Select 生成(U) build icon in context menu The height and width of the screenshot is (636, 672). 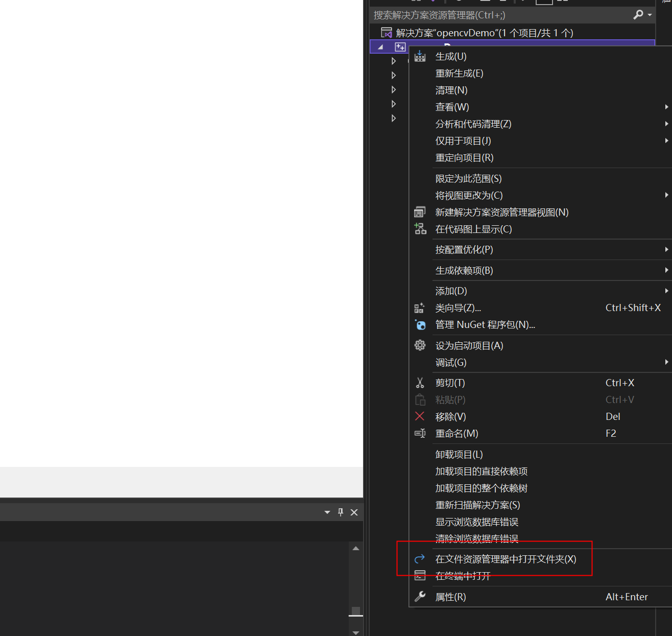[420, 56]
